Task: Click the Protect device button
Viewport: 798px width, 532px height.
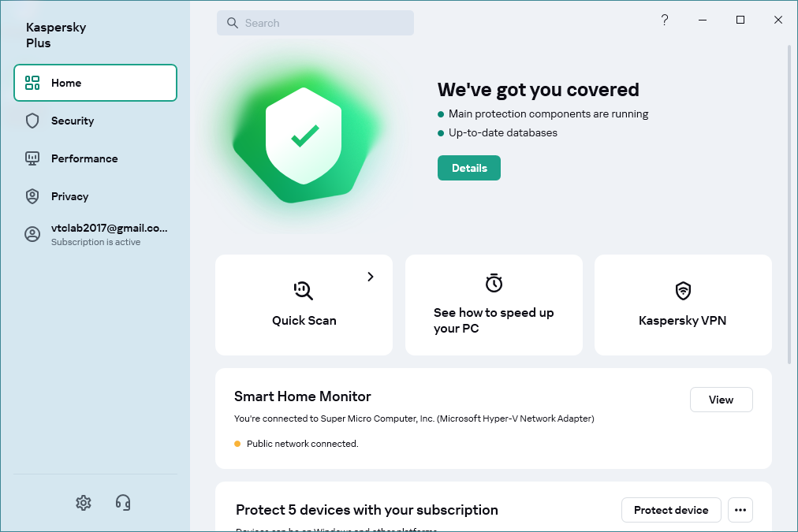Action: (671, 510)
